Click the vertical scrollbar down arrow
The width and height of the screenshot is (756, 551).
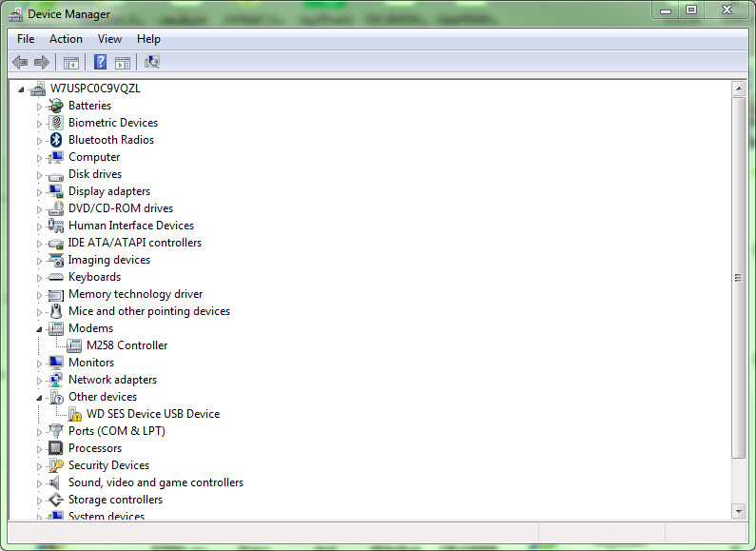click(738, 511)
